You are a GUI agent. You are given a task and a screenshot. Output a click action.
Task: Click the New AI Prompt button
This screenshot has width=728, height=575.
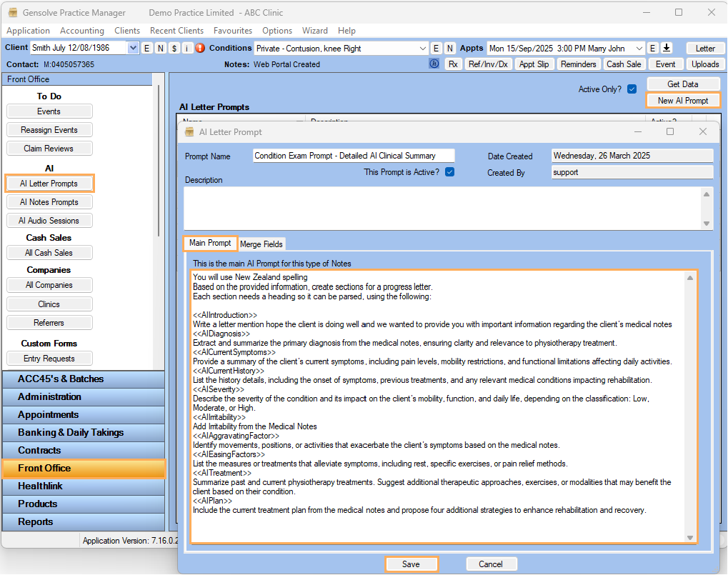point(682,101)
